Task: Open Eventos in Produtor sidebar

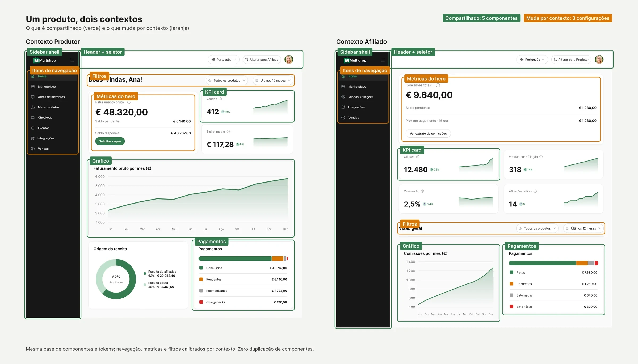Action: click(53, 128)
